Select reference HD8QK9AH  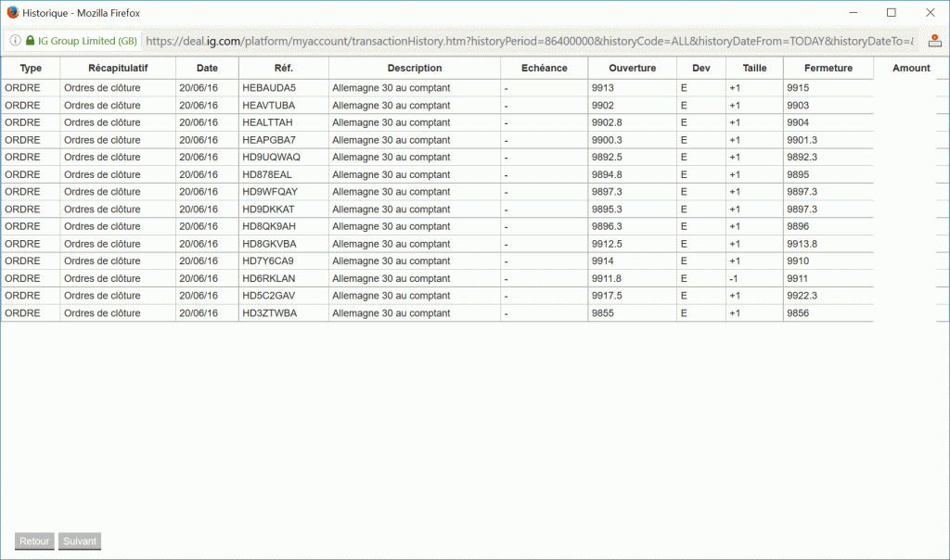[269, 226]
